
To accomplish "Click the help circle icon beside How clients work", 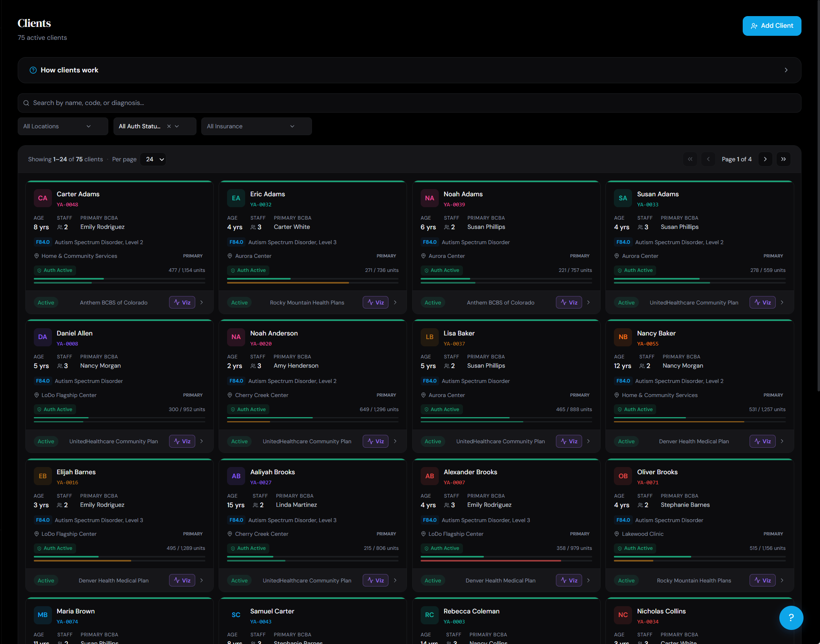I will point(33,70).
